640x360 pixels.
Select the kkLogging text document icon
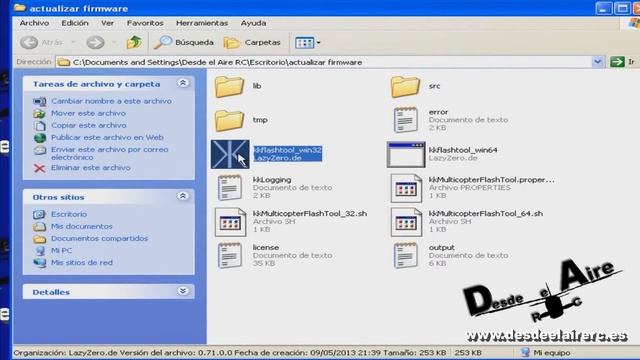[x=230, y=188]
